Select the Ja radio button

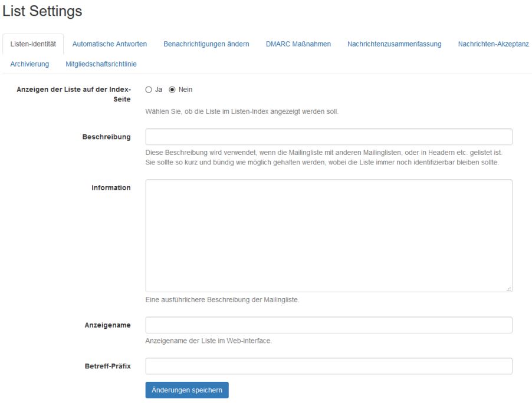[x=149, y=90]
